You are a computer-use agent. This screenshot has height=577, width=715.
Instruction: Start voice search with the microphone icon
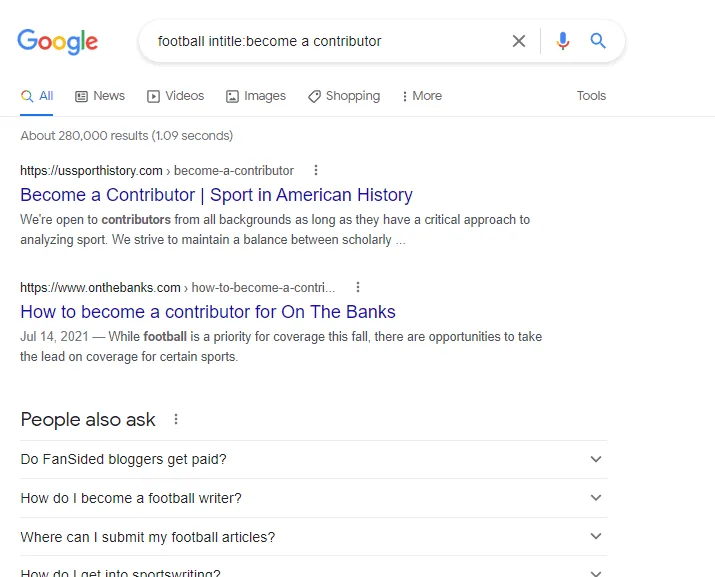(563, 41)
